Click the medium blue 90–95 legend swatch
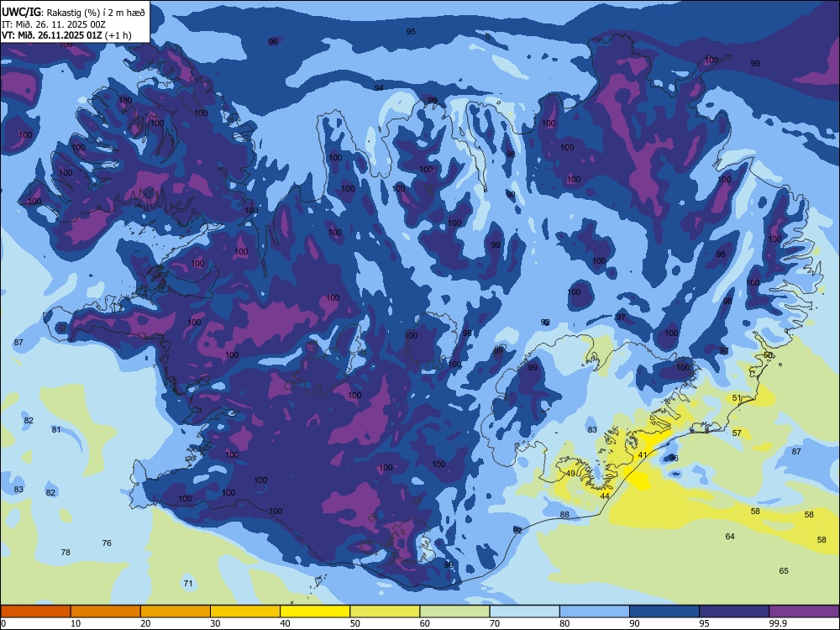 pyautogui.click(x=664, y=612)
